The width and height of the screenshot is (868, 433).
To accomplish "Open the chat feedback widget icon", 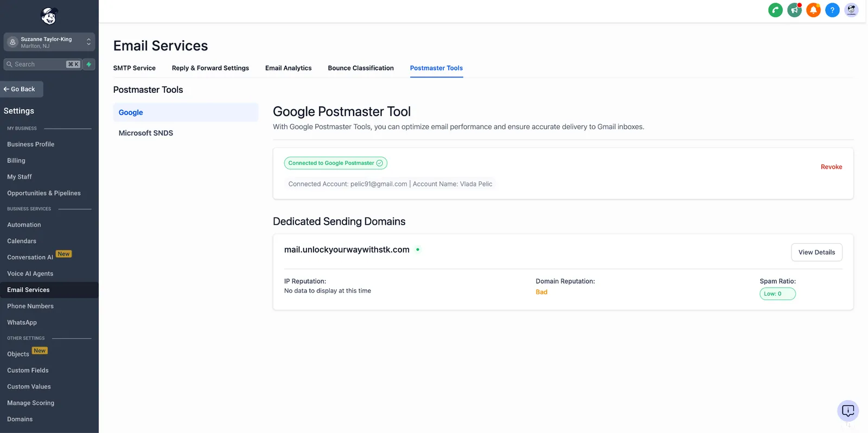I will click(x=848, y=411).
